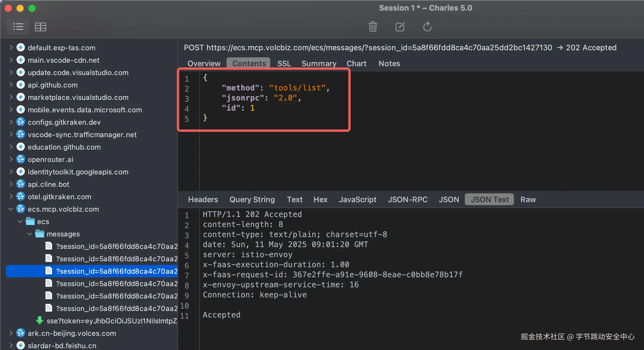Click the green SSE download arrow icon
The width and height of the screenshot is (644, 350).
click(x=39, y=320)
